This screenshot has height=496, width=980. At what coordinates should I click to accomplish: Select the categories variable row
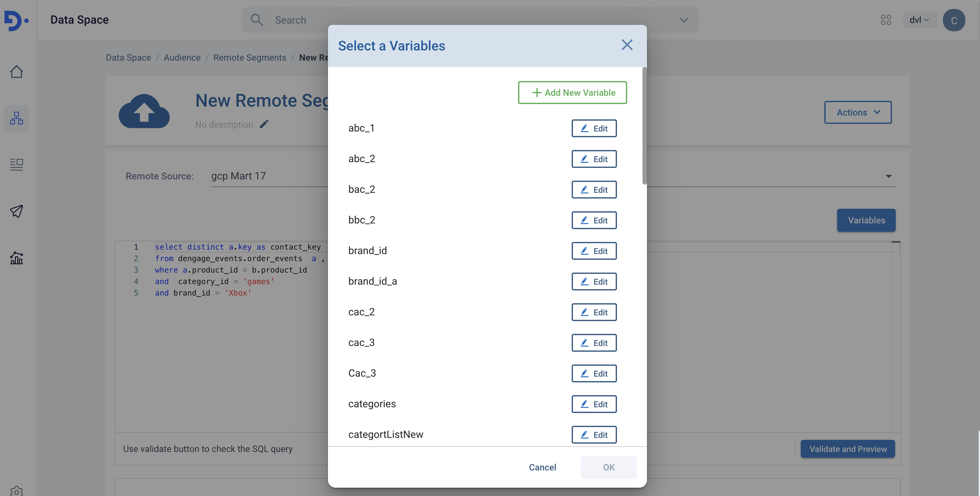tap(372, 403)
